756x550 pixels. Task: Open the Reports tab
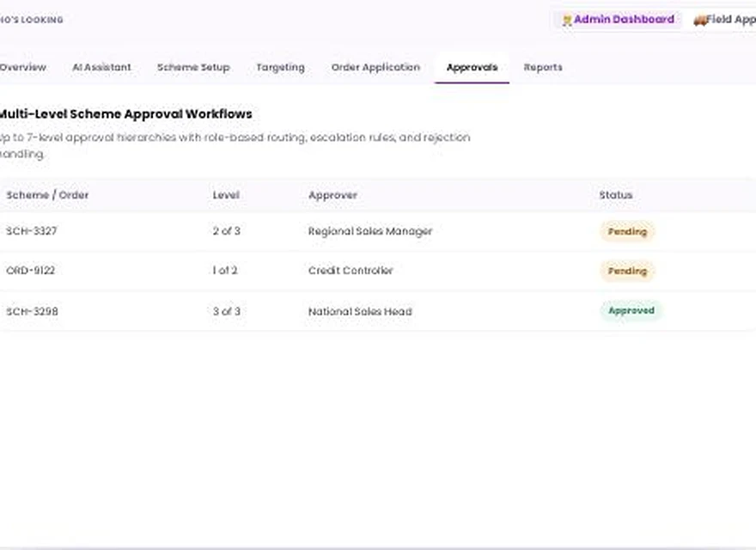coord(543,68)
